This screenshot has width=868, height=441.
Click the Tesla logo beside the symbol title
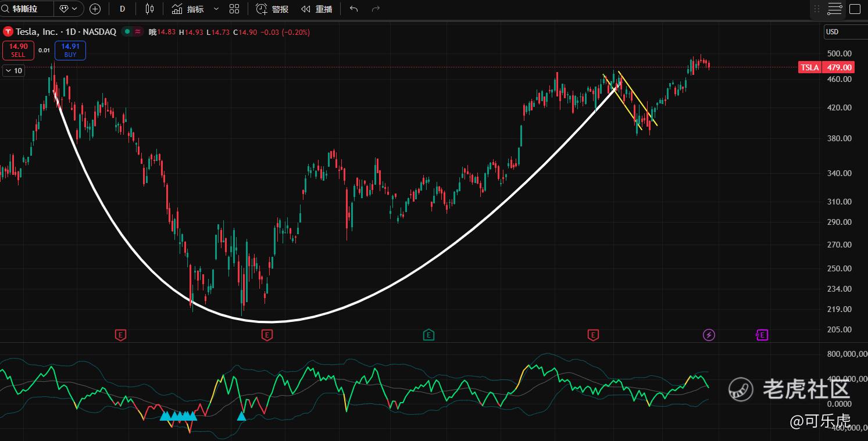[x=8, y=32]
